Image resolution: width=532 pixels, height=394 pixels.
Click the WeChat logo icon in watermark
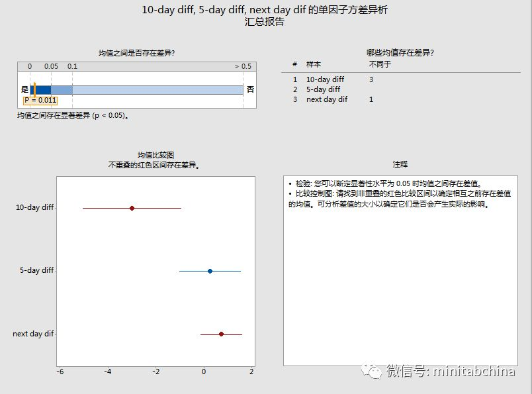[x=375, y=371]
